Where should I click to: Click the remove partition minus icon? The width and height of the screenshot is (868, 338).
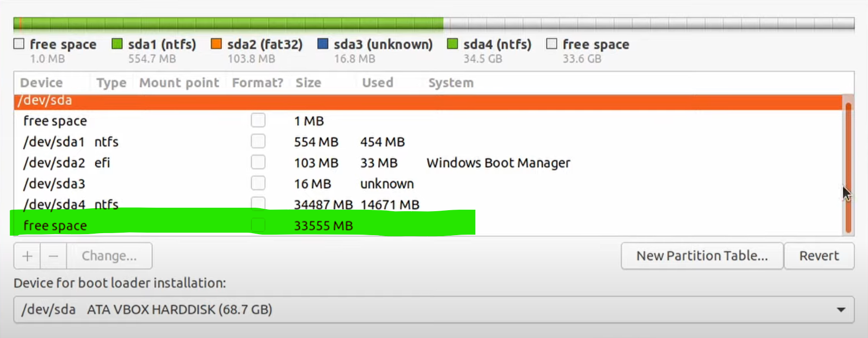point(53,256)
